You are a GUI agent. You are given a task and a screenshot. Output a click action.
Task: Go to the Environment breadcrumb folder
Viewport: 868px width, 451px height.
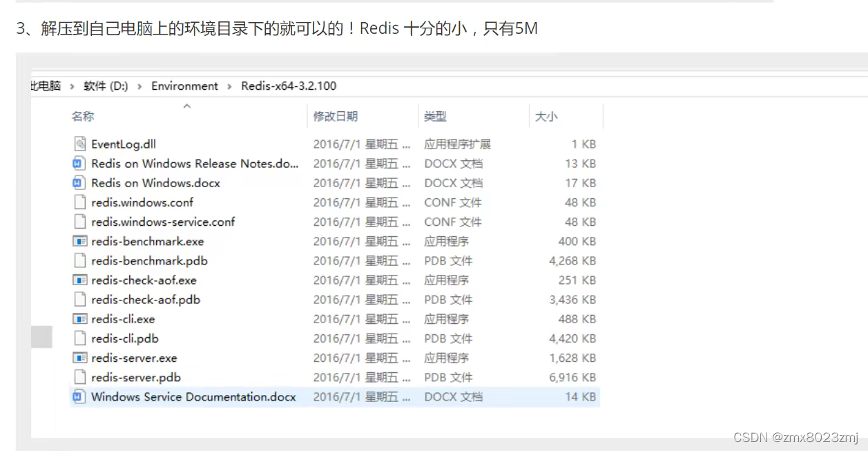(x=184, y=86)
